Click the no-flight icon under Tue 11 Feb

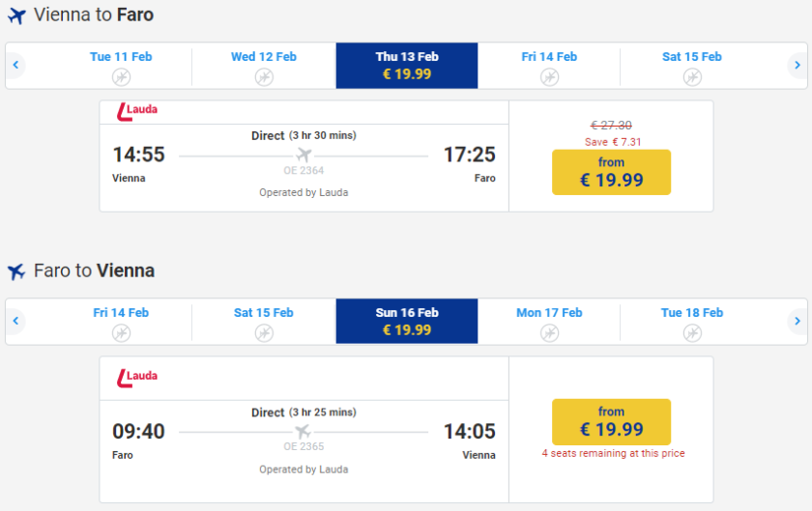pos(121,76)
